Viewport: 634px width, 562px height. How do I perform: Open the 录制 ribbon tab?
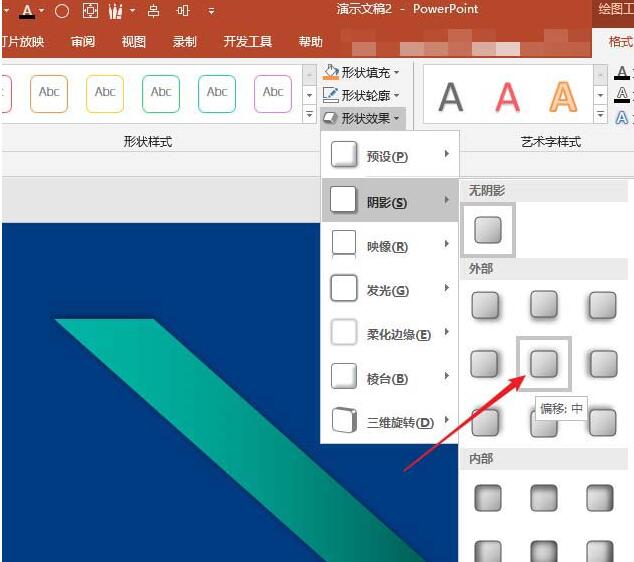(185, 41)
